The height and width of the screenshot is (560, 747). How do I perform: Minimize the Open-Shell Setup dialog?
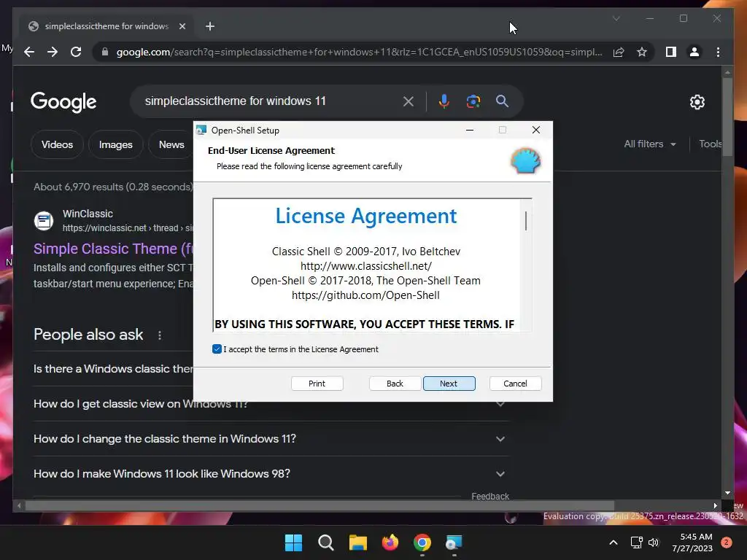pos(470,130)
